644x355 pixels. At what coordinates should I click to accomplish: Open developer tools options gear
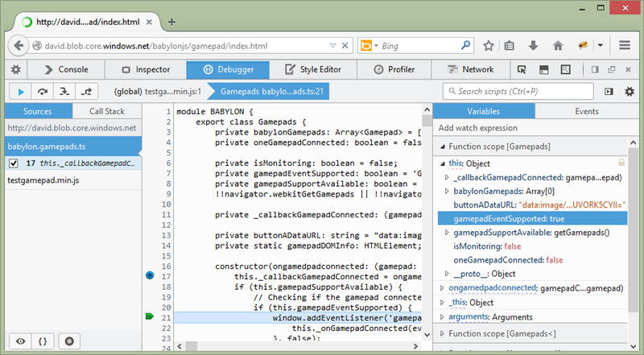click(15, 69)
